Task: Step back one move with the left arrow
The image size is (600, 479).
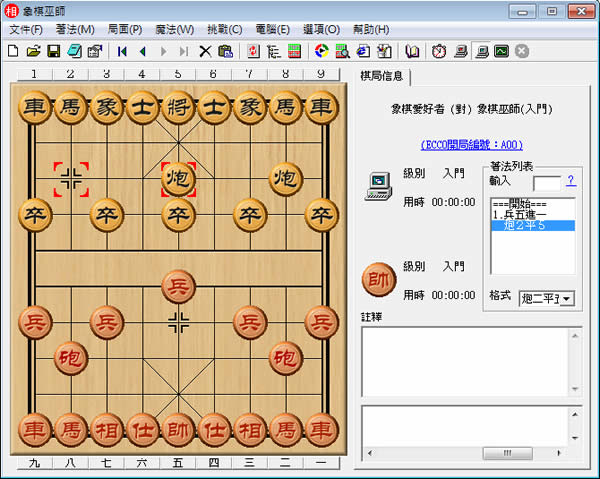Action: pyautogui.click(x=142, y=50)
